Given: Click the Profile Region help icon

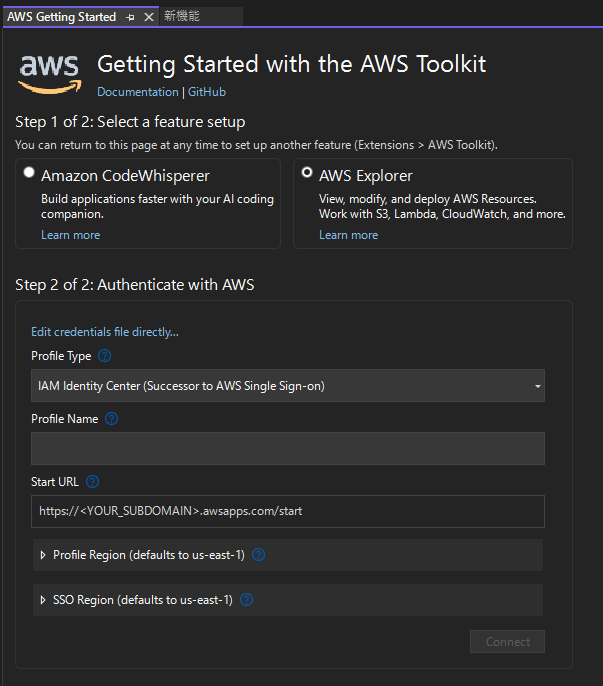Looking at the screenshot, I should 258,554.
